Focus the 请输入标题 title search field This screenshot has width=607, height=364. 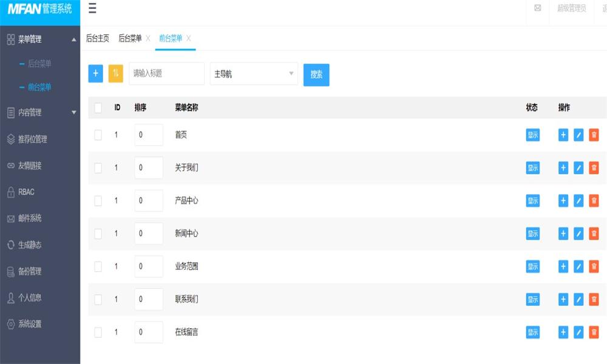(x=166, y=73)
